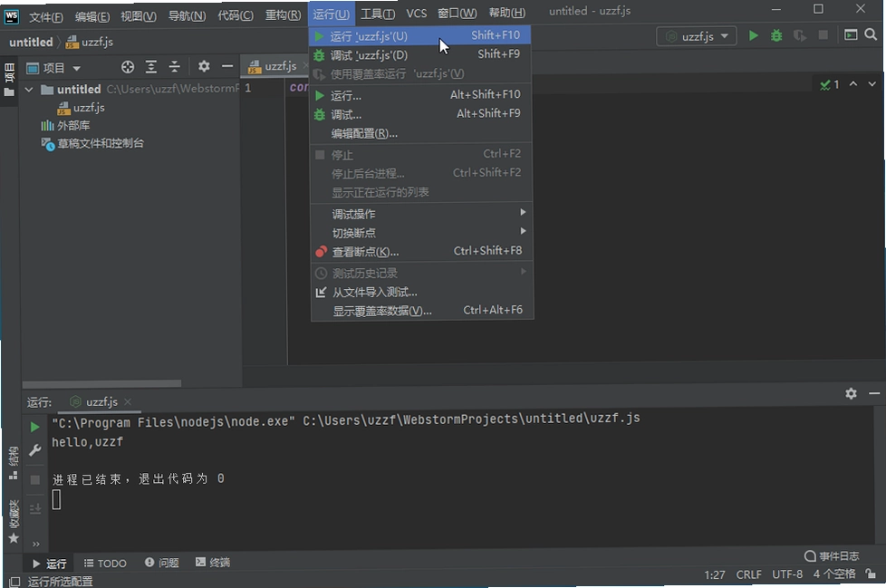
Task: Click the CRLF line separator status
Action: (748, 574)
